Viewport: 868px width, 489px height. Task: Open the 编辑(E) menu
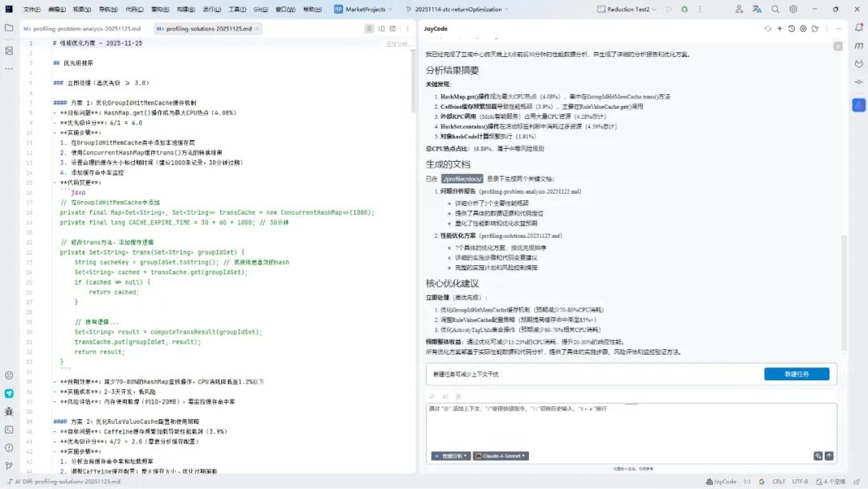click(x=56, y=10)
